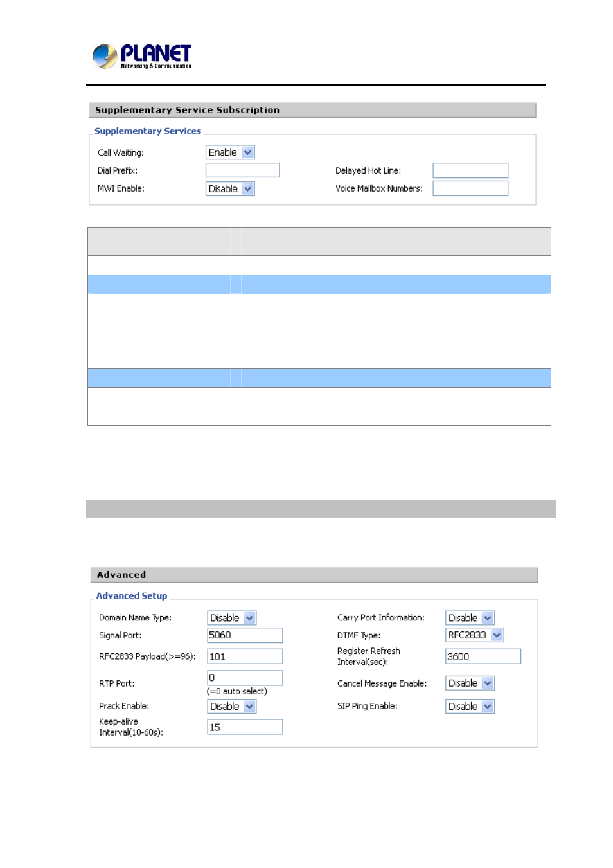Click the Keep-alive Interval field
This screenshot has width=613, height=868.
[x=244, y=727]
